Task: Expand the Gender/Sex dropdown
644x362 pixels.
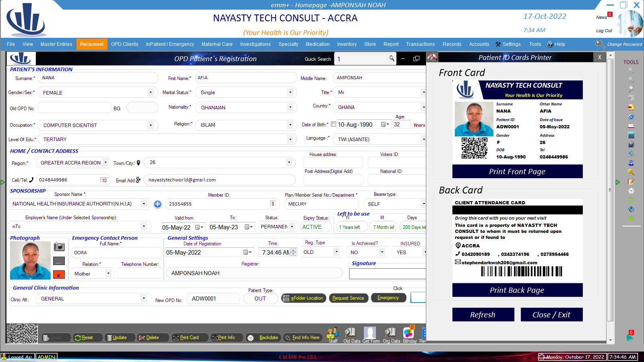Action: tap(151, 93)
